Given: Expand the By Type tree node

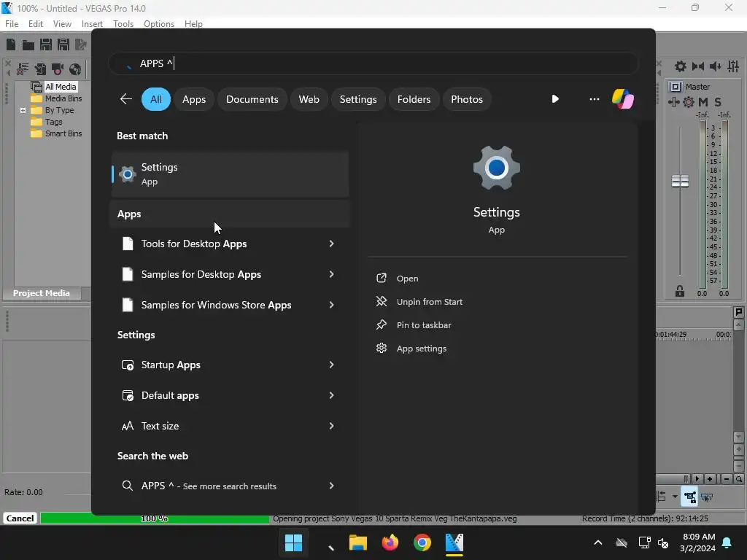Looking at the screenshot, I should point(23,111).
